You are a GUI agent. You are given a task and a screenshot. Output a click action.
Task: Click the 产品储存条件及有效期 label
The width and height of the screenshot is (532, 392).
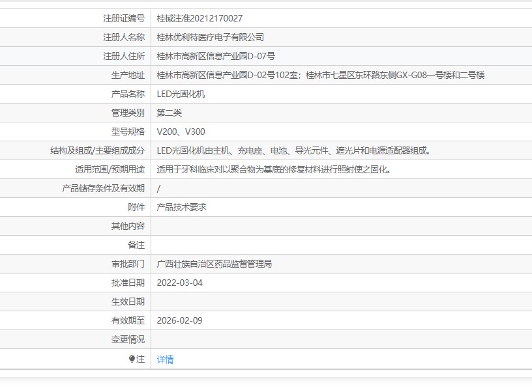103,188
